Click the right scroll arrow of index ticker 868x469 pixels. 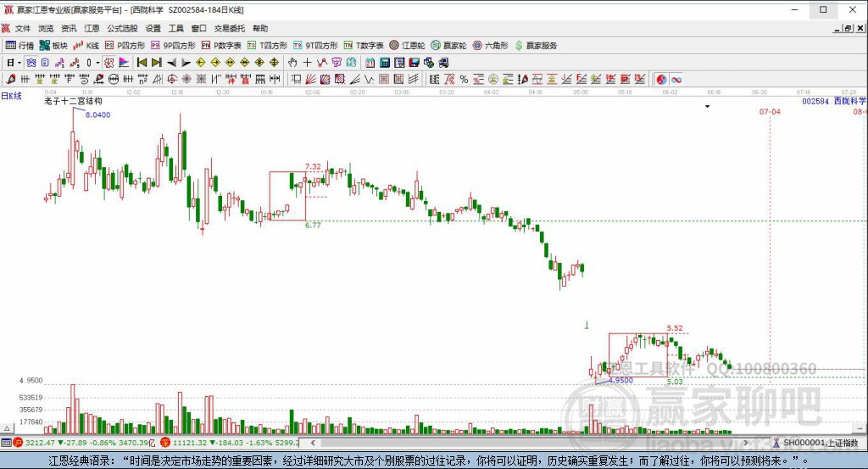coord(746,443)
